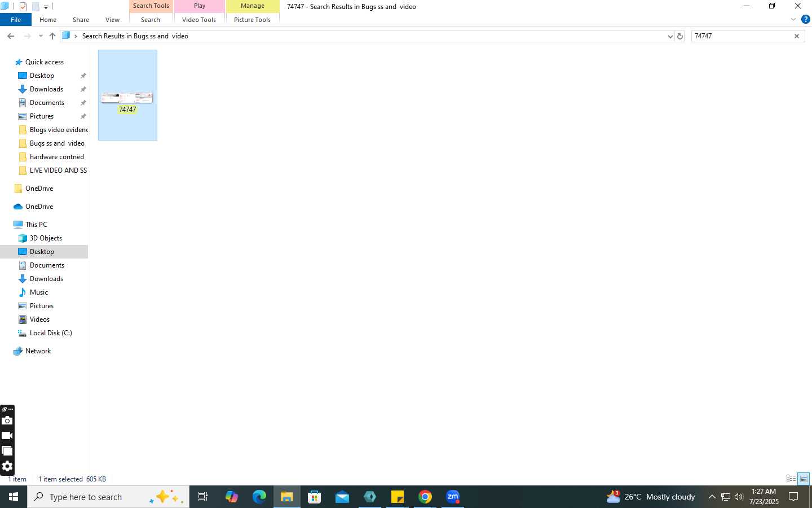The image size is (812, 508).
Task: Click the New folder quick access icon
Action: point(36,7)
